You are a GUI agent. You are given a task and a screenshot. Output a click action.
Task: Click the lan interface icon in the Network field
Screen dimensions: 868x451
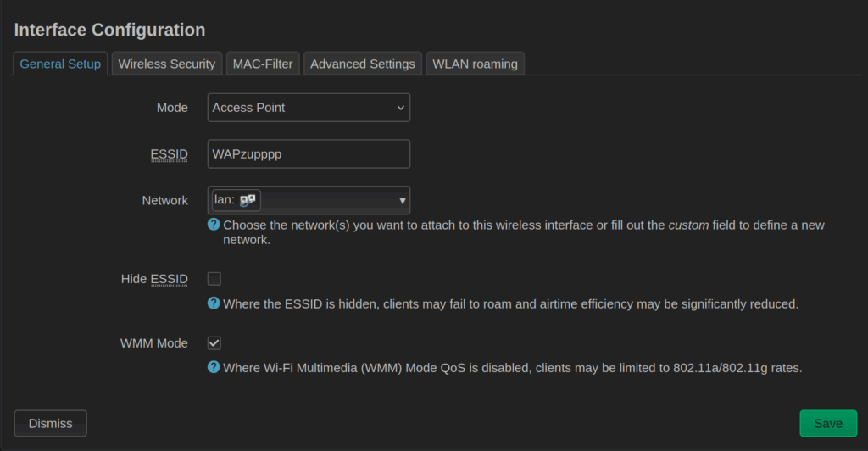pos(248,200)
